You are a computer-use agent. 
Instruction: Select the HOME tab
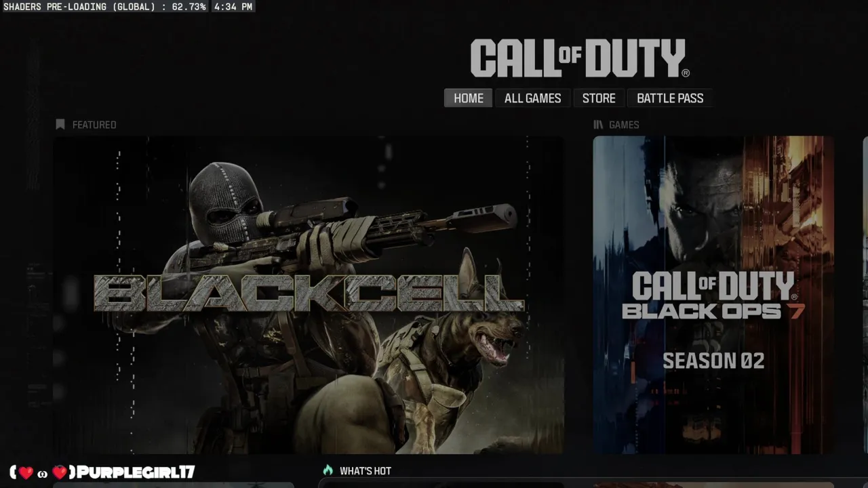468,98
